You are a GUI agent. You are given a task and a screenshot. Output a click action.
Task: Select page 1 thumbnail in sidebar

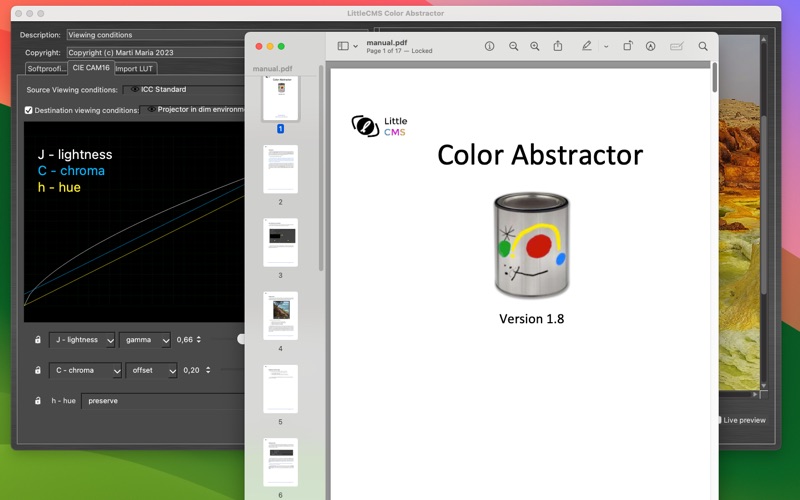click(x=281, y=97)
